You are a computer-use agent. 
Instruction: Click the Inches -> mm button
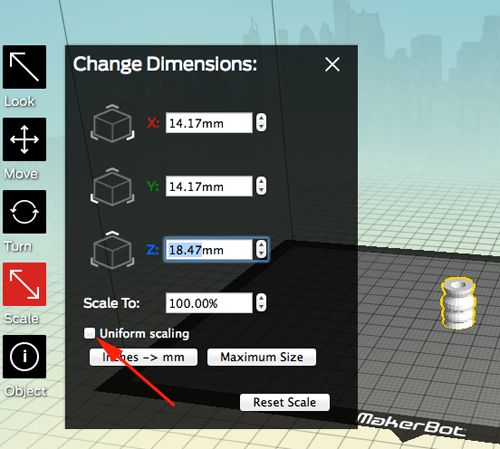click(x=143, y=357)
